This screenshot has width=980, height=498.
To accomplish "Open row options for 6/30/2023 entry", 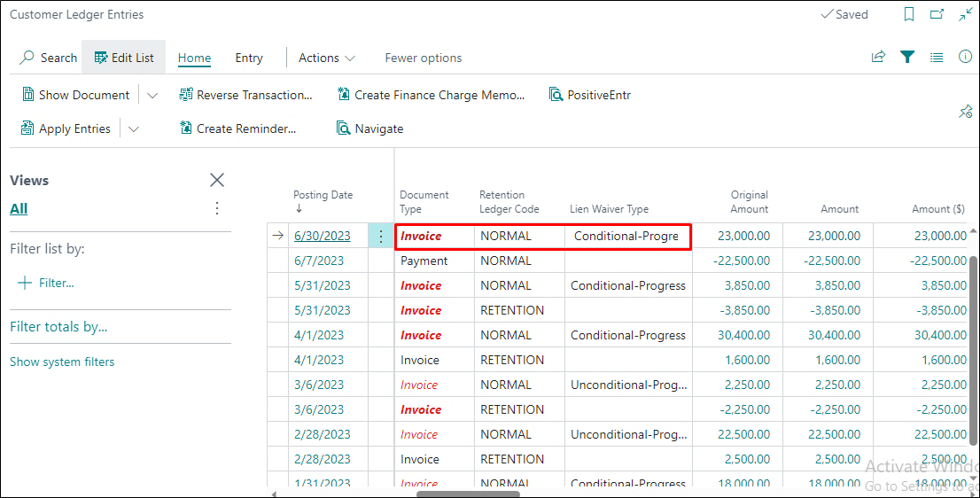I will [x=381, y=237].
